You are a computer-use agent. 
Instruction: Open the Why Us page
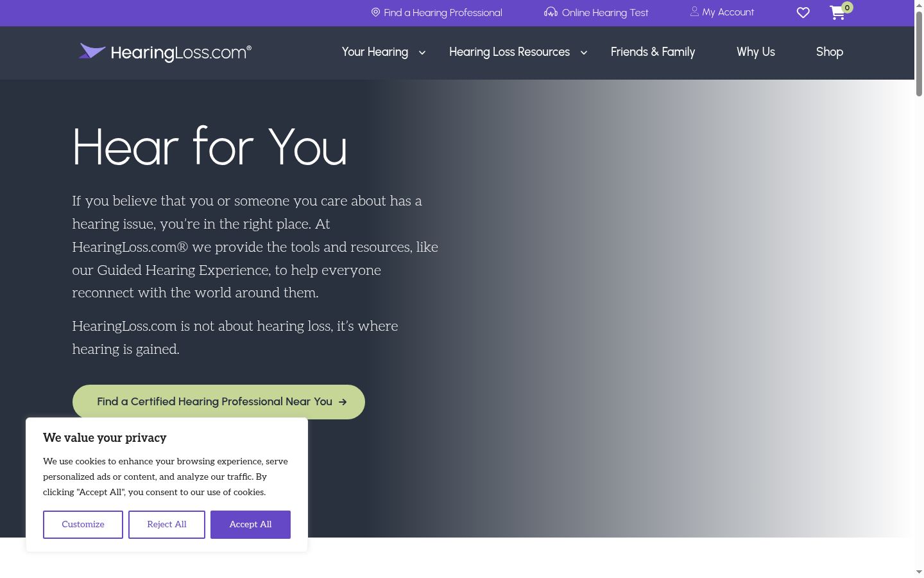click(756, 52)
